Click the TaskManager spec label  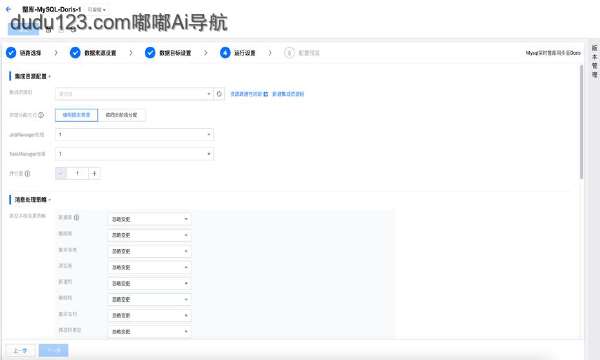[27, 154]
